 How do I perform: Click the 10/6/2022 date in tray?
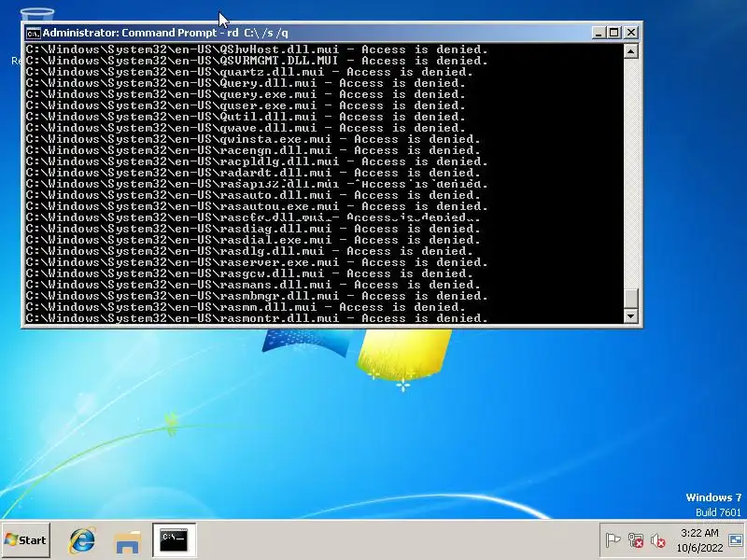[699, 548]
